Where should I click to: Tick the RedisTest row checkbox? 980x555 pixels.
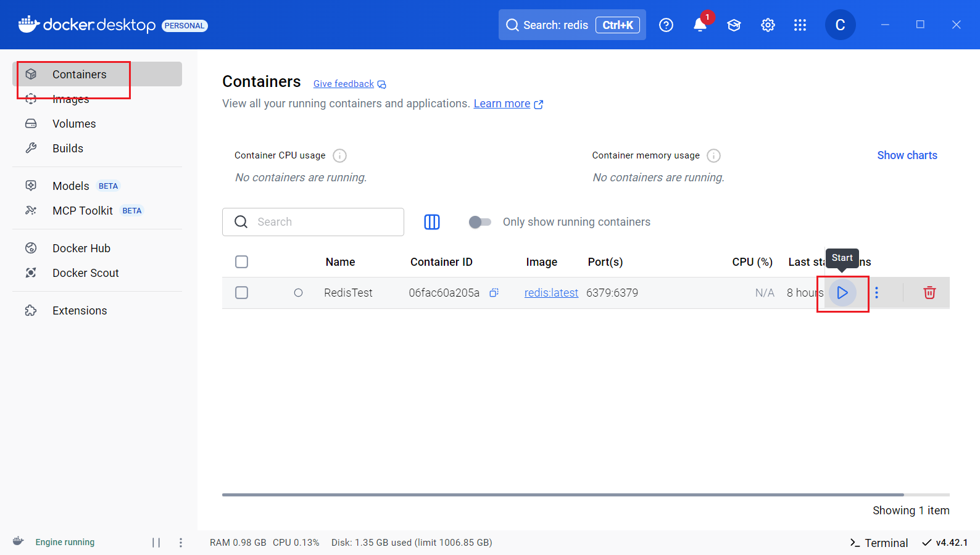[x=242, y=293]
